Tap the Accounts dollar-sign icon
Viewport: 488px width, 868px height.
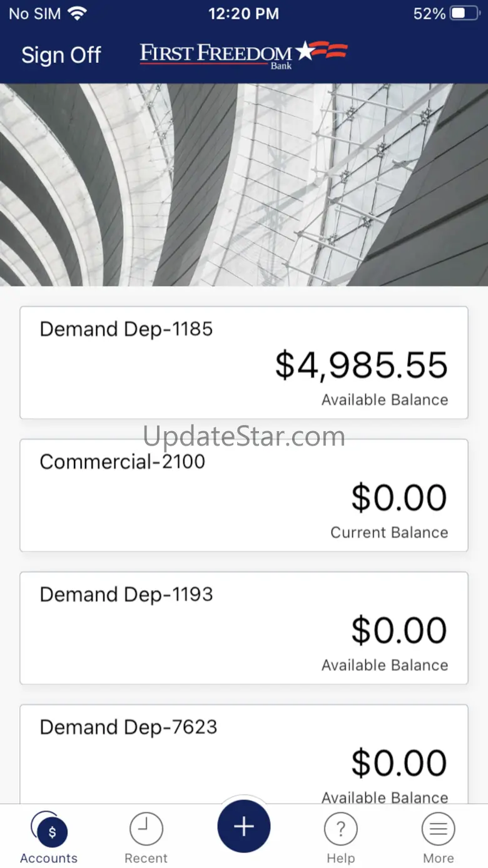(51, 831)
